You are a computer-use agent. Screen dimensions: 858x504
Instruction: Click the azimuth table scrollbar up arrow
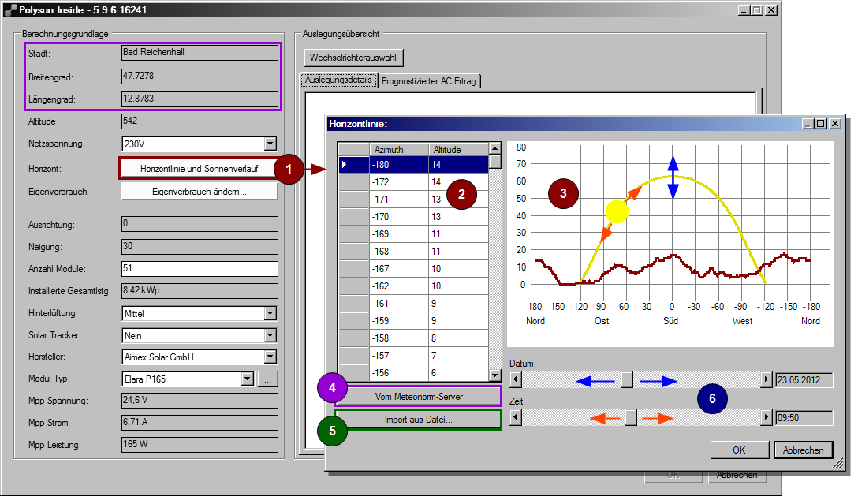pyautogui.click(x=496, y=149)
